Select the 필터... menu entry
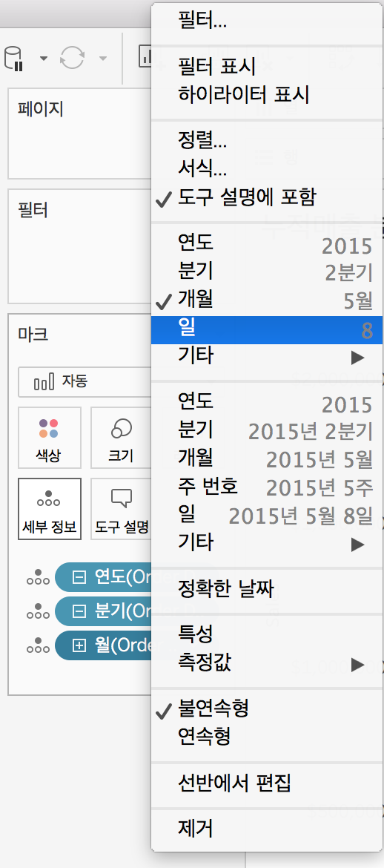The width and height of the screenshot is (384, 868). click(x=268, y=22)
